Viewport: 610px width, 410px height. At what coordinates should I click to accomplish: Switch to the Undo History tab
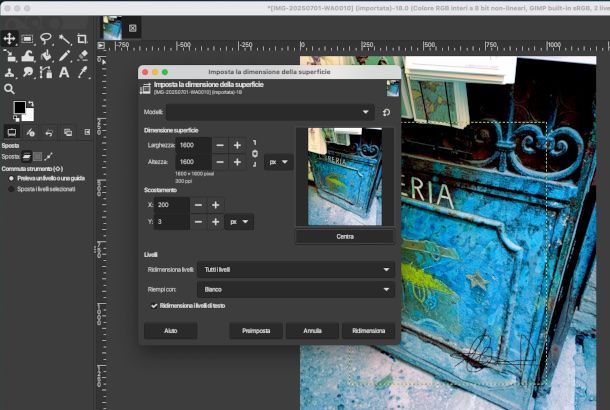48,132
